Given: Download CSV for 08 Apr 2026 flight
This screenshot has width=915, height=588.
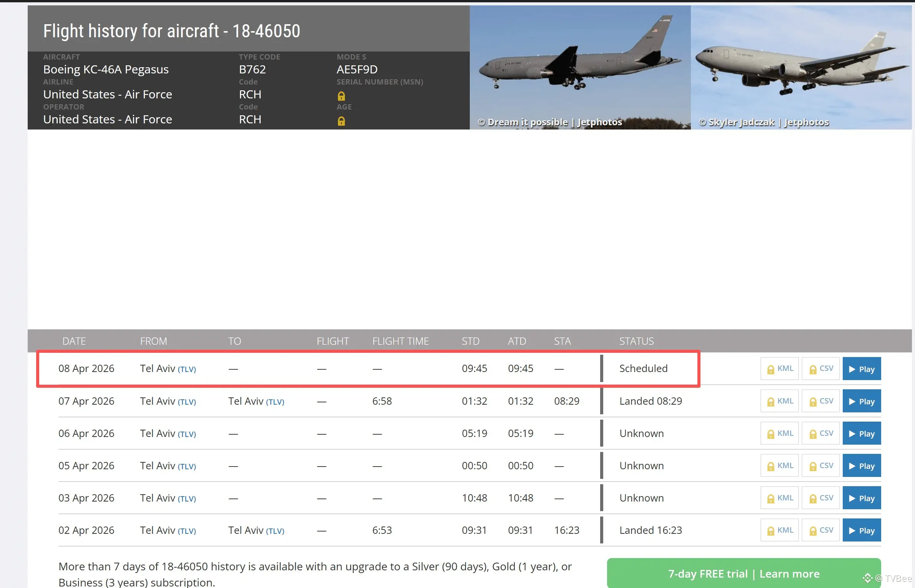Looking at the screenshot, I should 821,369.
